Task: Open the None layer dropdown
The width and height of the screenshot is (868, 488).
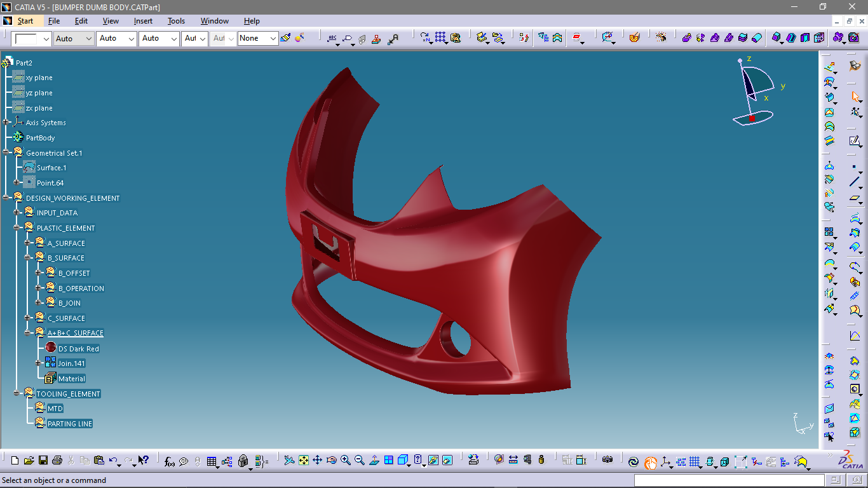Action: coord(273,39)
